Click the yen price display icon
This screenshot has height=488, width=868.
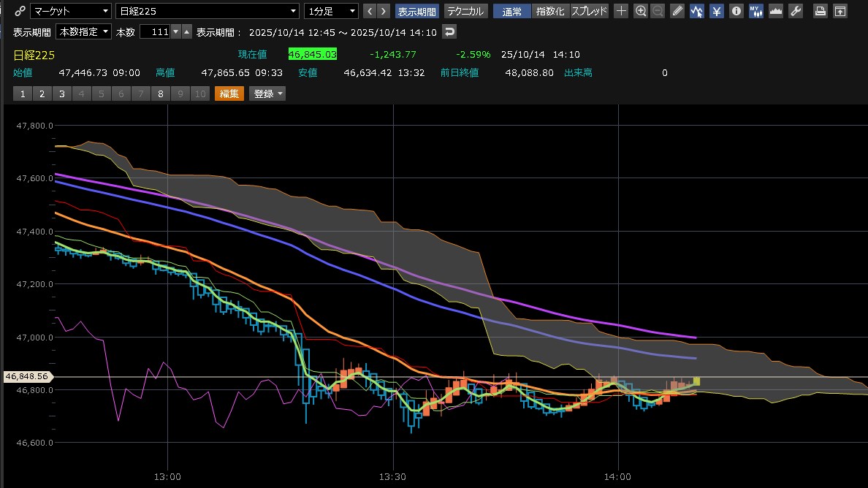click(x=717, y=11)
